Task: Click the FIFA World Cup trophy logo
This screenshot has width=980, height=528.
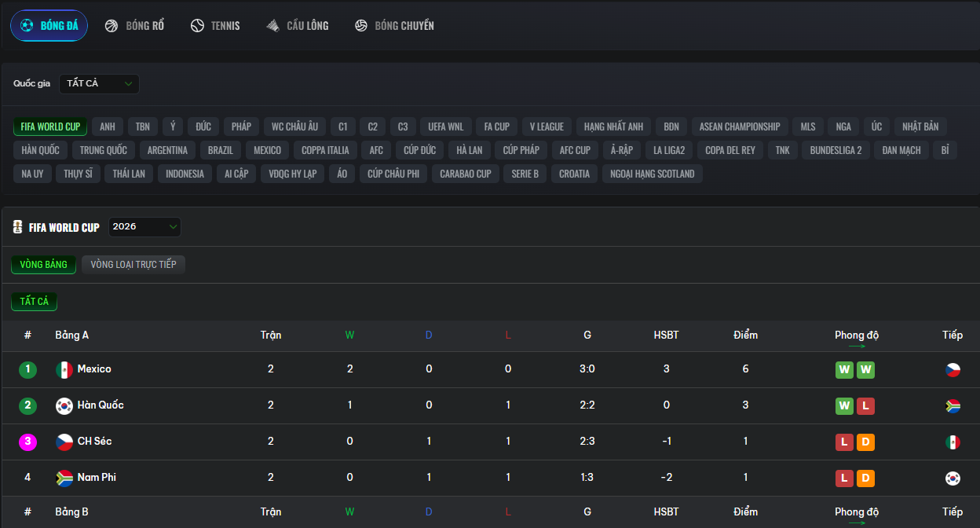Action: coord(17,227)
